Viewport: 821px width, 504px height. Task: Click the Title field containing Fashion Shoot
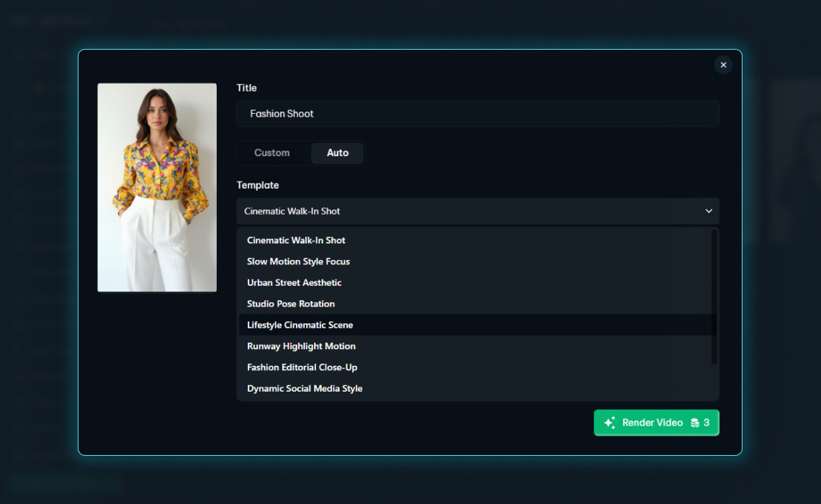point(477,113)
